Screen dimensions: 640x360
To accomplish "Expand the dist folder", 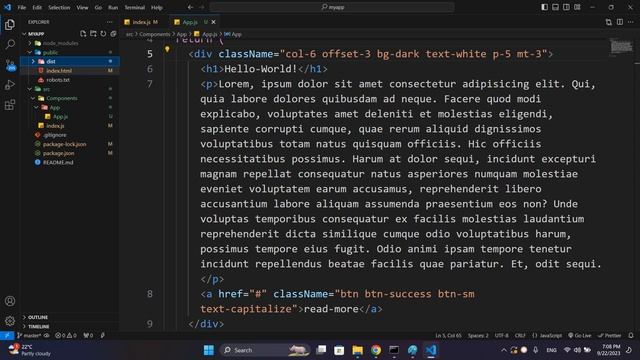I will coord(33,62).
